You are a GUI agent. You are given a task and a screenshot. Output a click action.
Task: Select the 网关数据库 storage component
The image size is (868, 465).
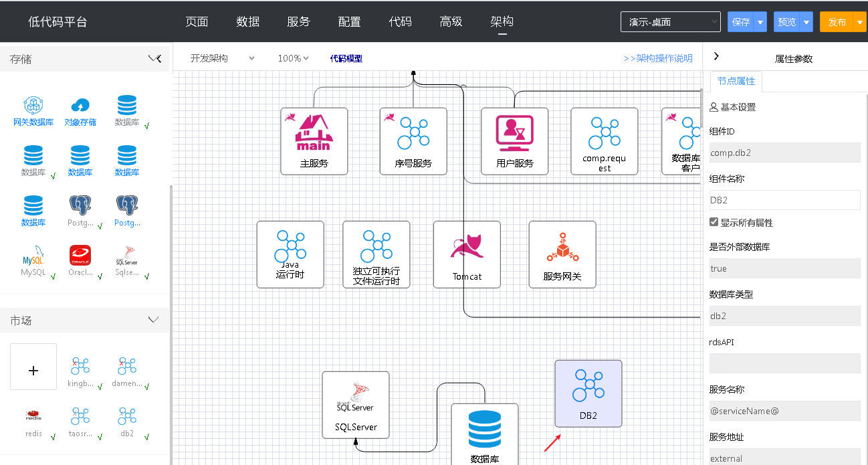click(x=33, y=111)
